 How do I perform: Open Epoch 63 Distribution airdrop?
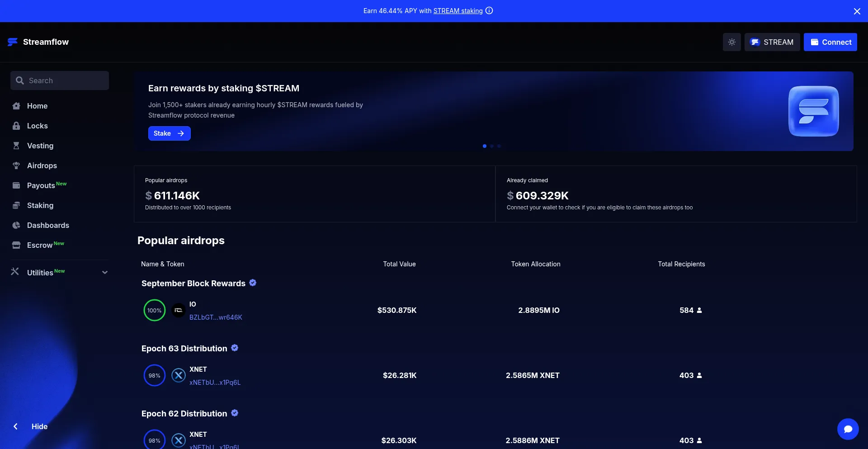coord(184,349)
